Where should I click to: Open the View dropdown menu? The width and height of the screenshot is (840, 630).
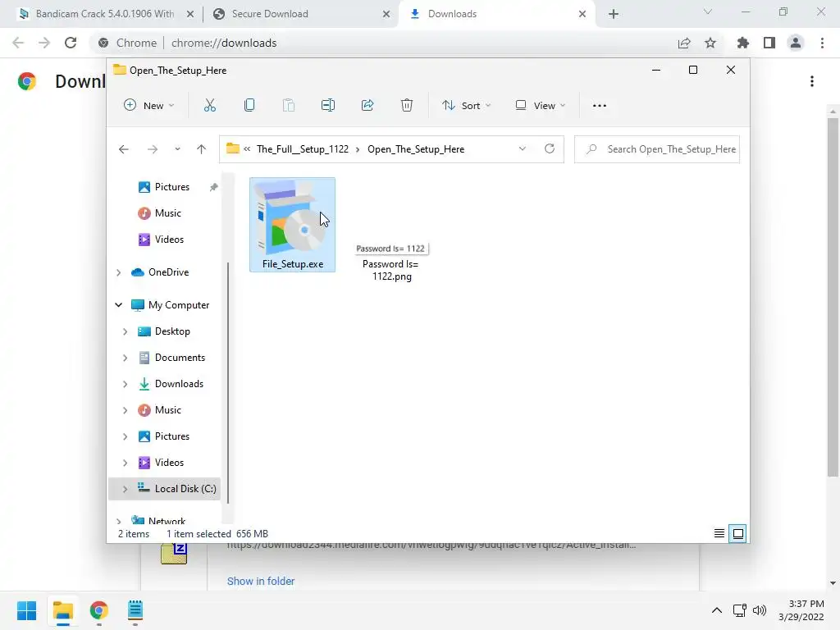coord(540,106)
